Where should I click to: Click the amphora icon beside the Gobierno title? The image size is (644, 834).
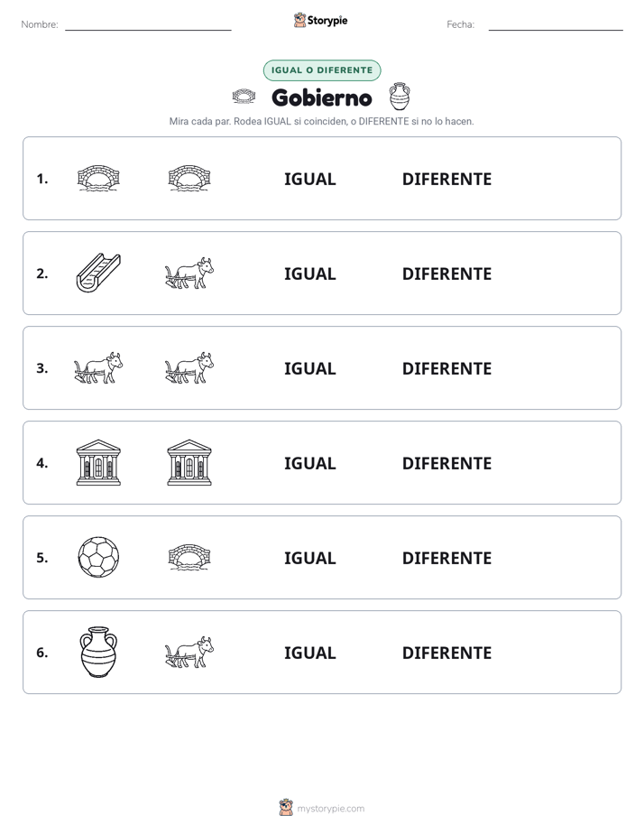(x=400, y=97)
